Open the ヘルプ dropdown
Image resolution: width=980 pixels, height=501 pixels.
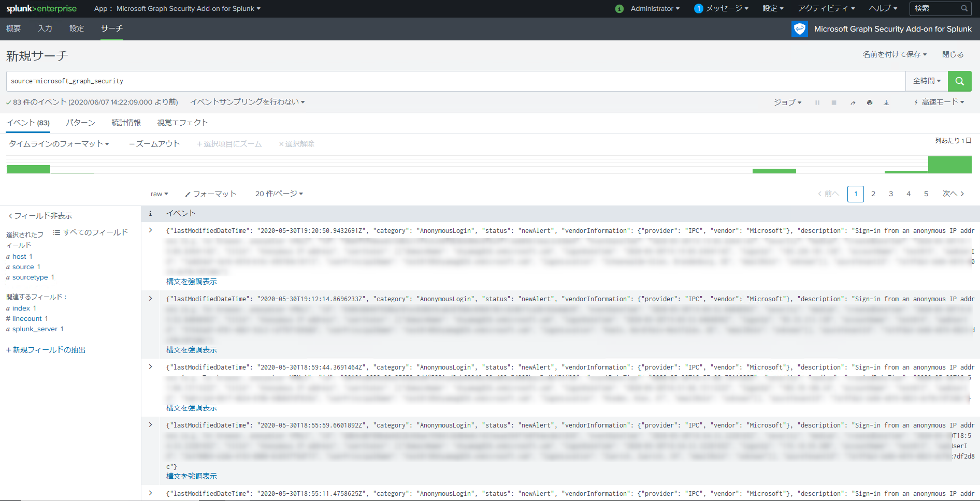pyautogui.click(x=883, y=9)
